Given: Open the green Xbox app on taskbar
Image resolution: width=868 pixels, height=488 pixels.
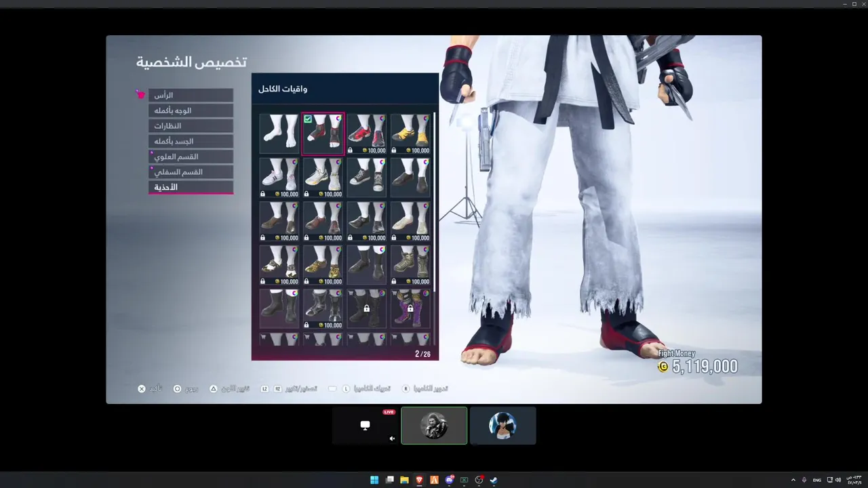Looking at the screenshot, I should (464, 480).
